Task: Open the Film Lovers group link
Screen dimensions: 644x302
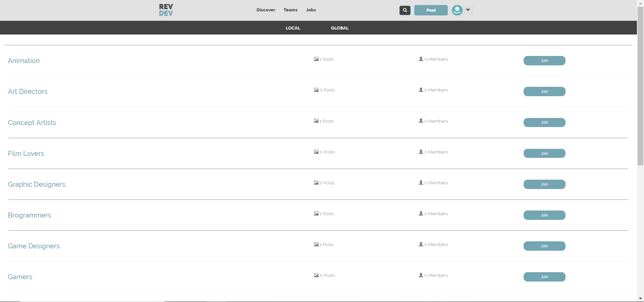Action: pyautogui.click(x=26, y=154)
